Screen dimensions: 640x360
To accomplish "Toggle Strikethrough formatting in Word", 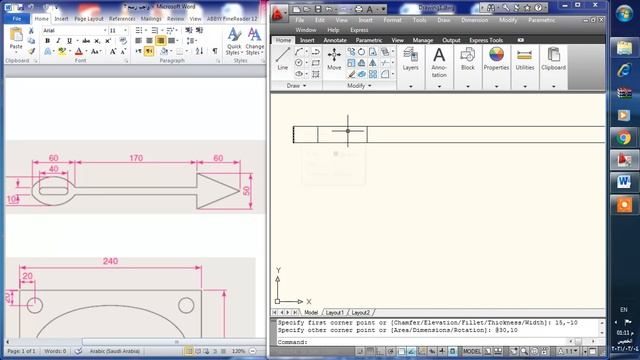I will tap(86, 41).
